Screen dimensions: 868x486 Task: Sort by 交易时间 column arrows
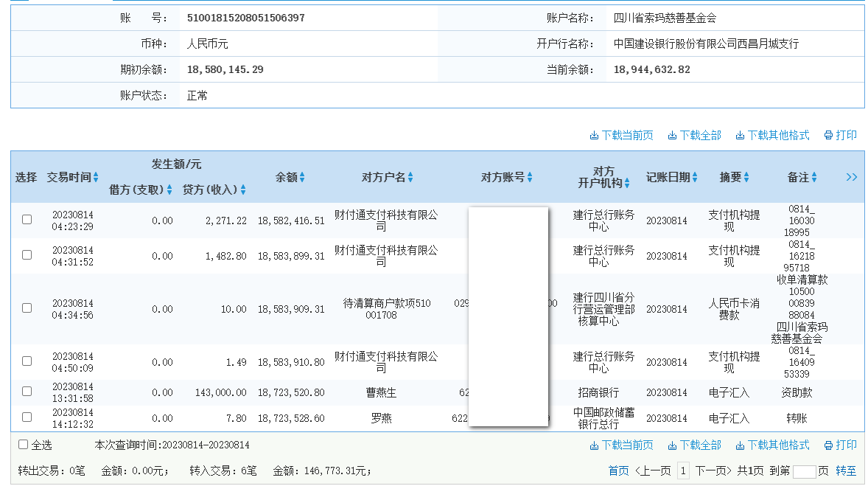pyautogui.click(x=96, y=177)
